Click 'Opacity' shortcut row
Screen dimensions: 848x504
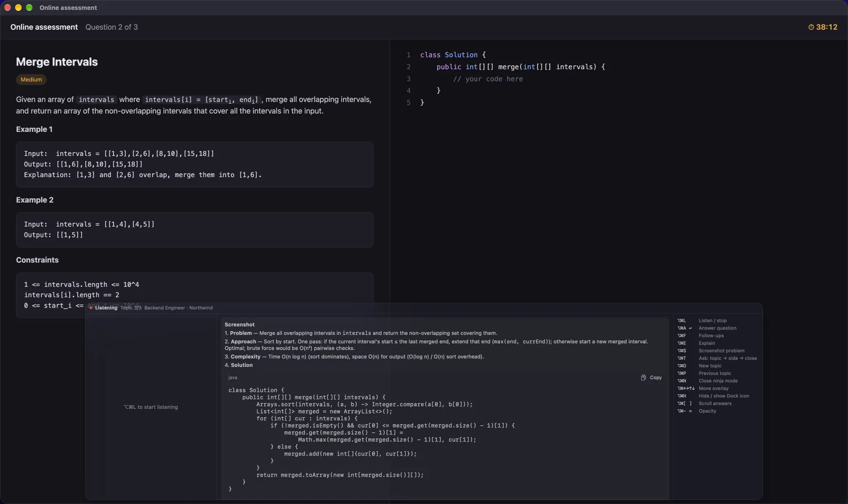tap(718, 411)
